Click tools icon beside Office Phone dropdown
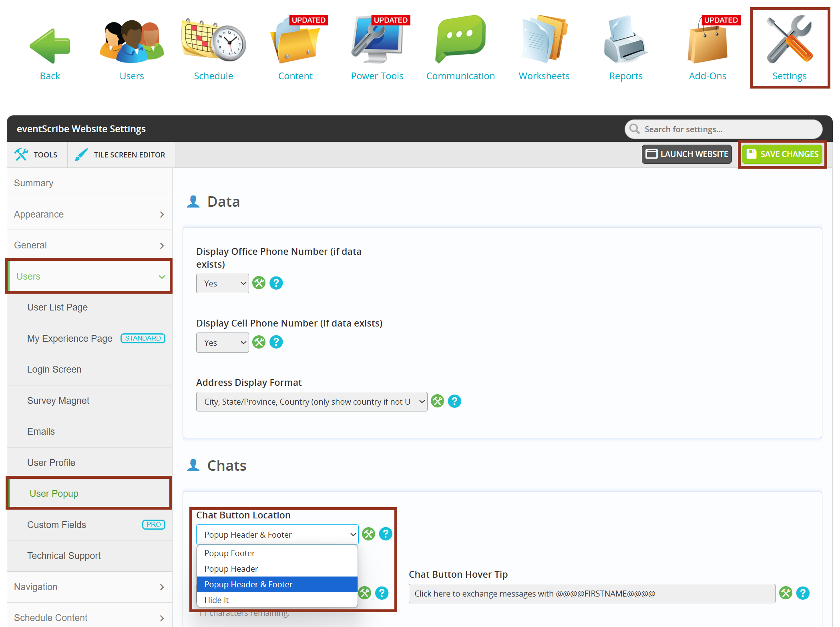840x627 pixels. point(259,283)
